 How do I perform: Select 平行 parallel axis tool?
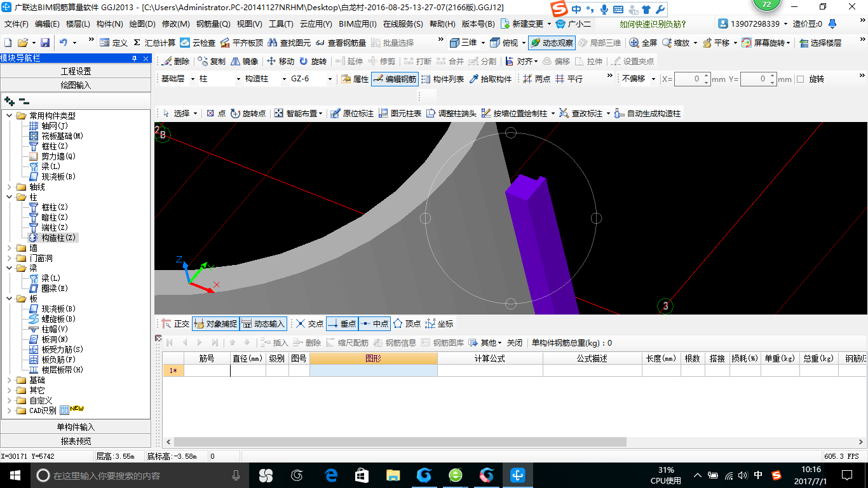(569, 79)
